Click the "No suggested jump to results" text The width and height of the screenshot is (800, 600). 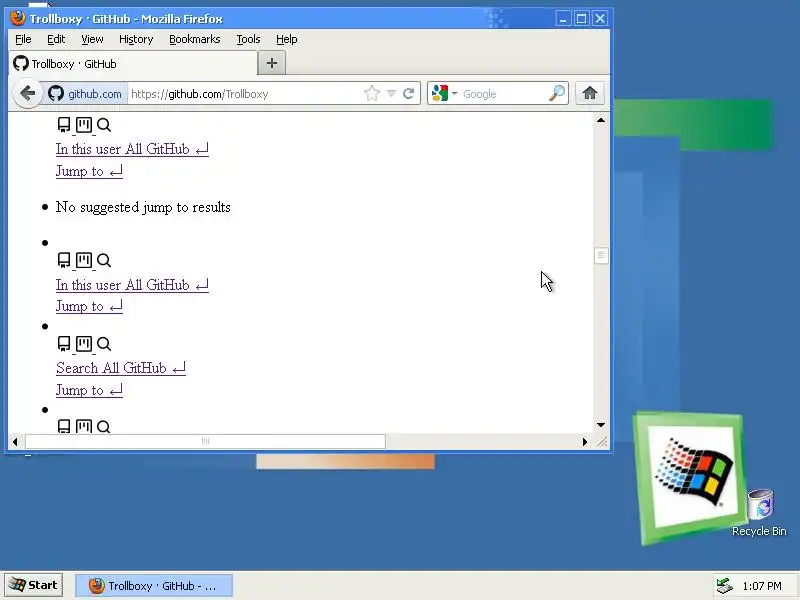143,207
